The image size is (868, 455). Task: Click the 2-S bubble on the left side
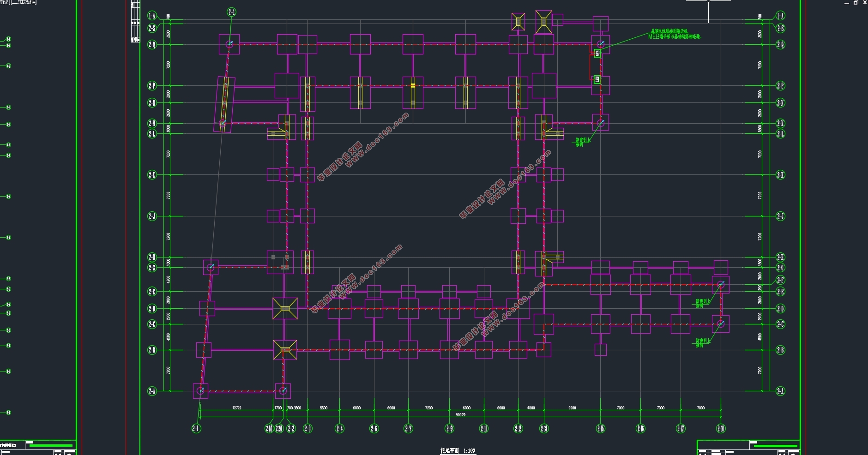click(152, 28)
